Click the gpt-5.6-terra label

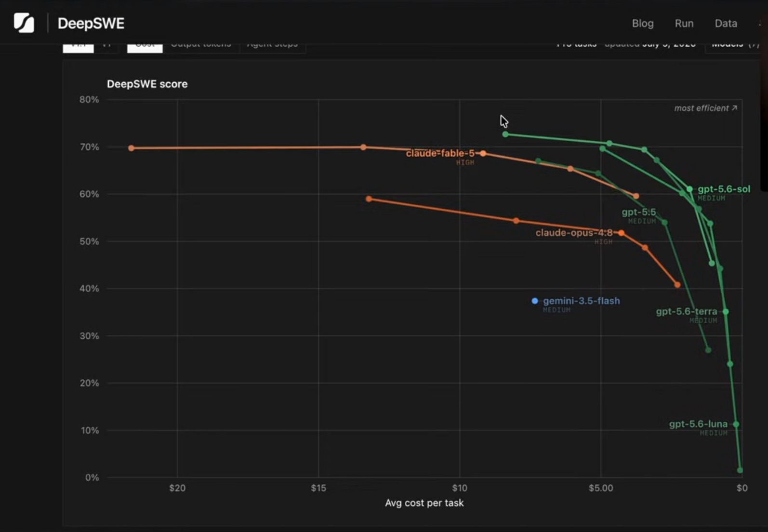tap(686, 312)
